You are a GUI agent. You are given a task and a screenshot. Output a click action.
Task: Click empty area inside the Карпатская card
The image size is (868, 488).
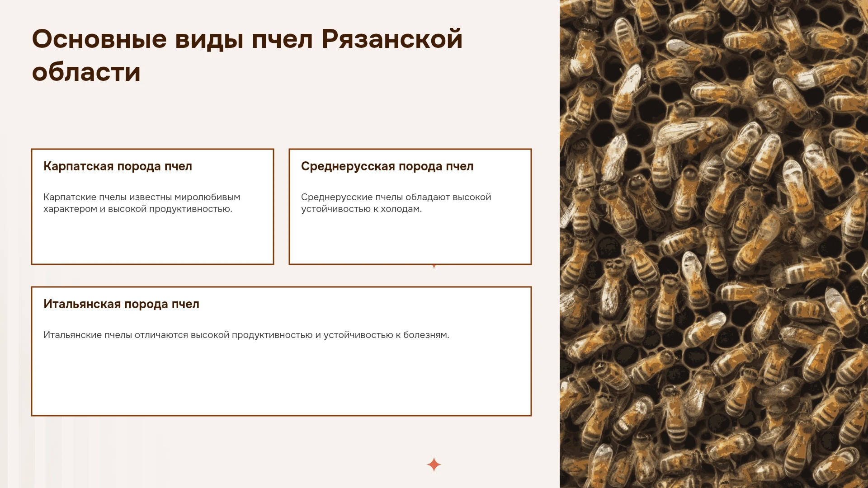pos(152,239)
